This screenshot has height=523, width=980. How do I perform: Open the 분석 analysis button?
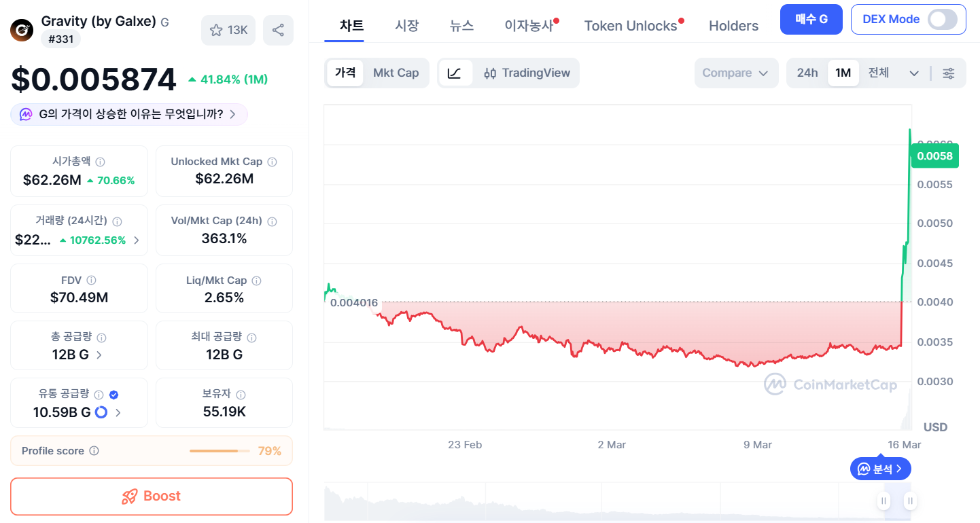click(x=881, y=469)
